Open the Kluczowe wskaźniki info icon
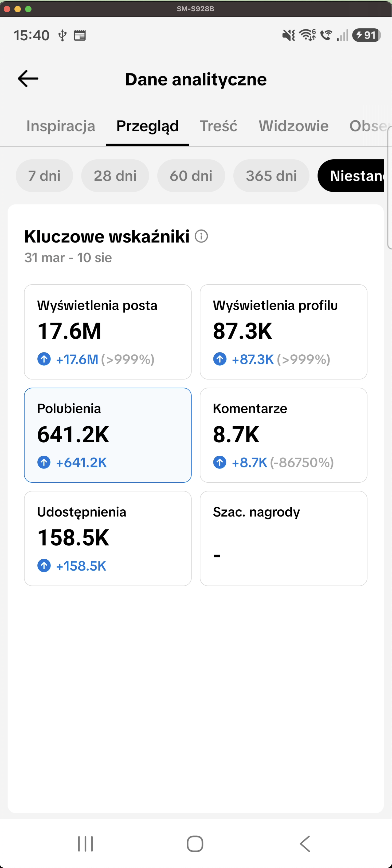The image size is (392, 868). pos(201,236)
